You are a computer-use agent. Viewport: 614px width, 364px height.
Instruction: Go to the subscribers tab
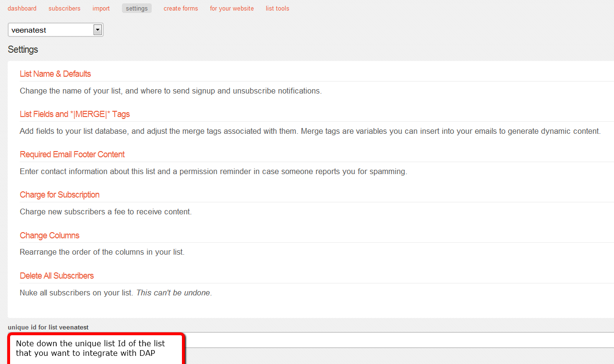(64, 9)
